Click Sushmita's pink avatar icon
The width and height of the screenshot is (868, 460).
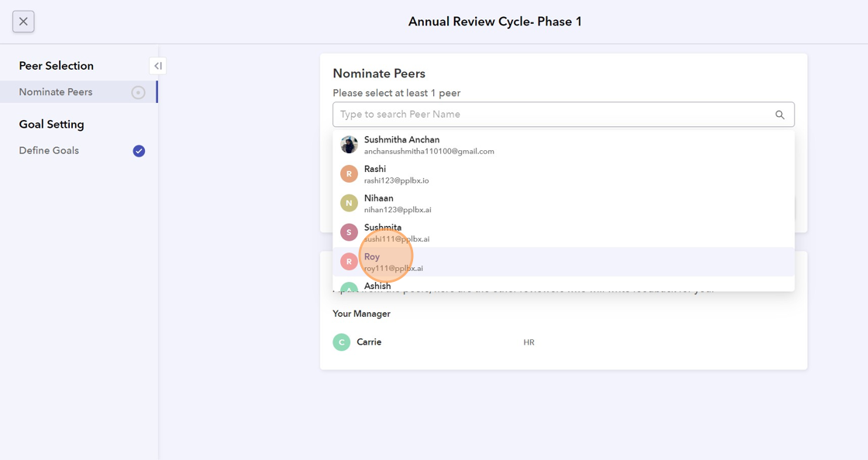click(349, 232)
